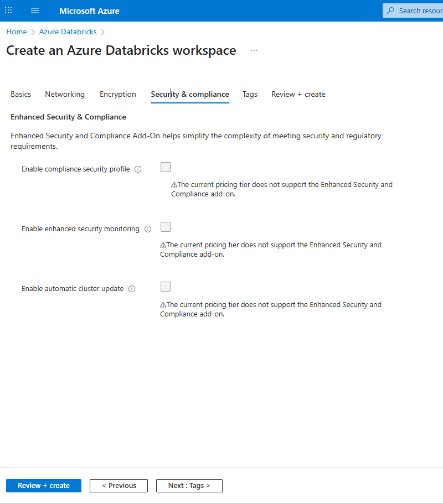This screenshot has width=443, height=504.
Task: Select the Security & compliance tab
Action: 190,94
